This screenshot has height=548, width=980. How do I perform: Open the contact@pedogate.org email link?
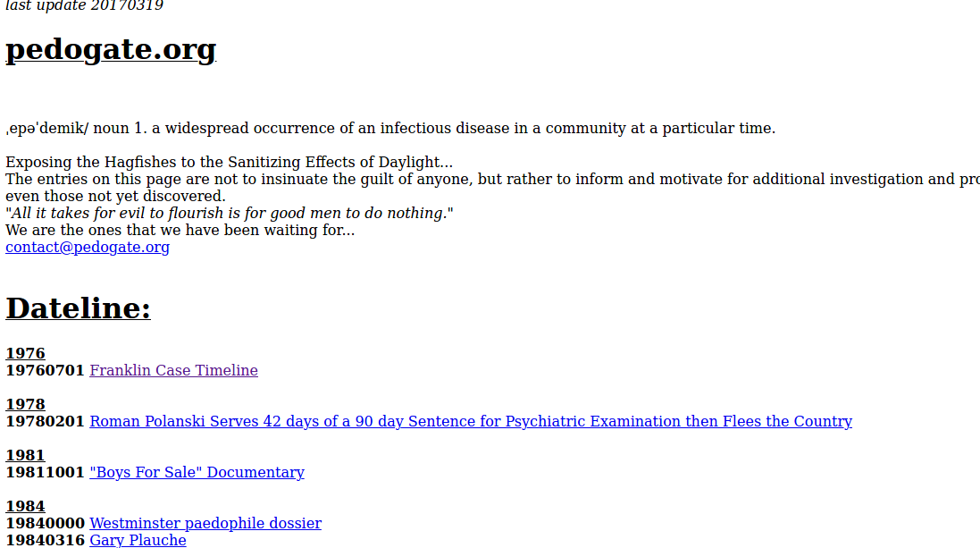(88, 247)
